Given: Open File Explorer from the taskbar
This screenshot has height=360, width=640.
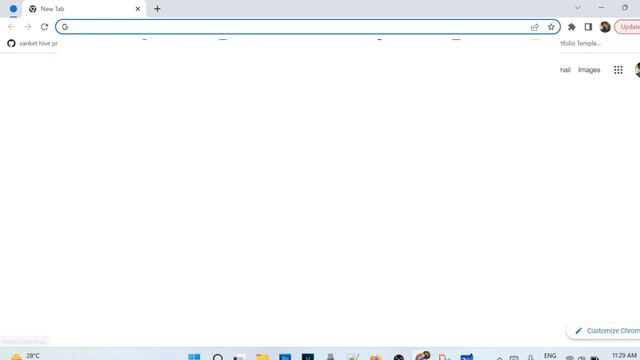Looking at the screenshot, I should (262, 357).
